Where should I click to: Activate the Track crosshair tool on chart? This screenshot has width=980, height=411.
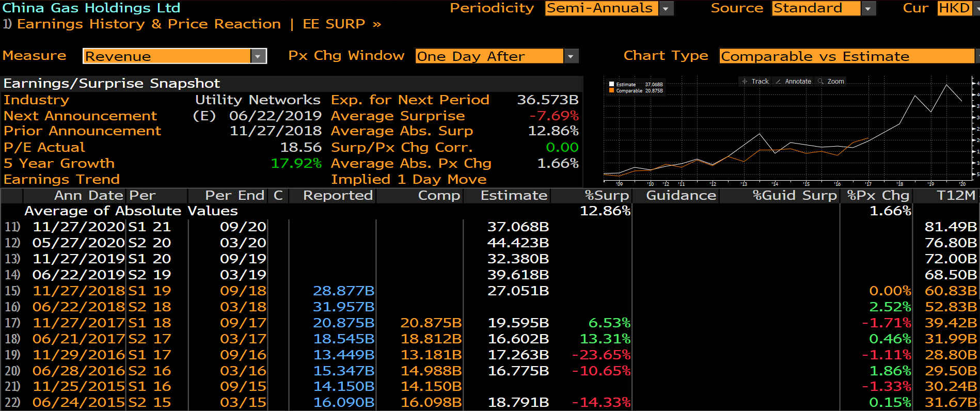755,82
